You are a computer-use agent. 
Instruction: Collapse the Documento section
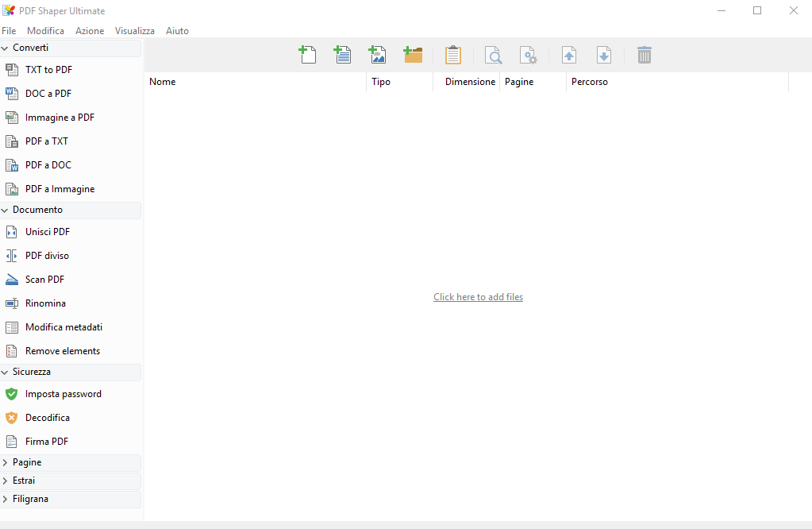tap(5, 210)
